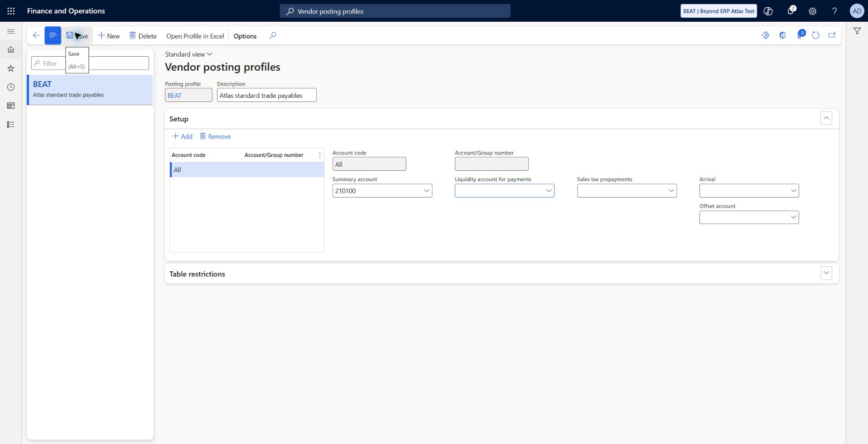Select the BEAT profile in list
The height and width of the screenshot is (444, 868).
point(90,90)
